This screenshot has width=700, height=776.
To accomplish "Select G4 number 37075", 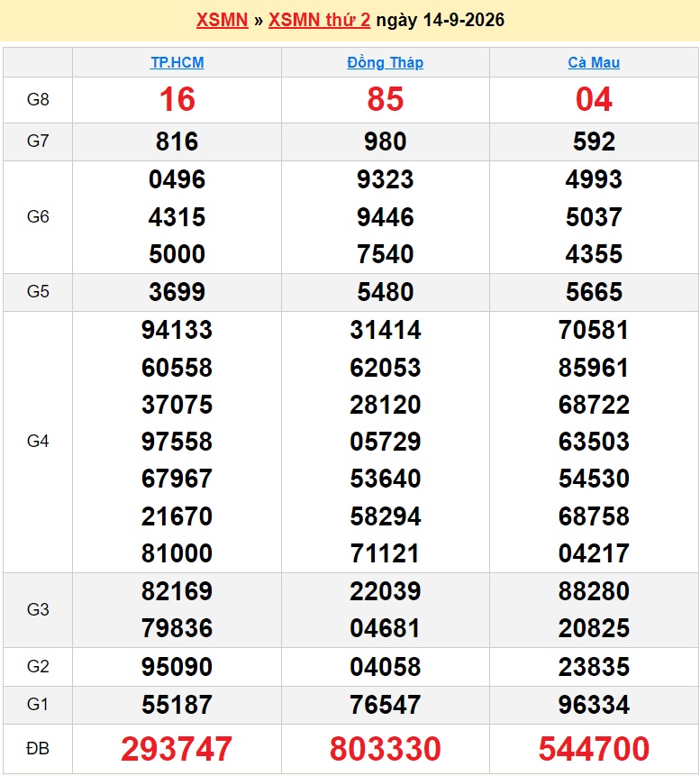I will point(177,405).
